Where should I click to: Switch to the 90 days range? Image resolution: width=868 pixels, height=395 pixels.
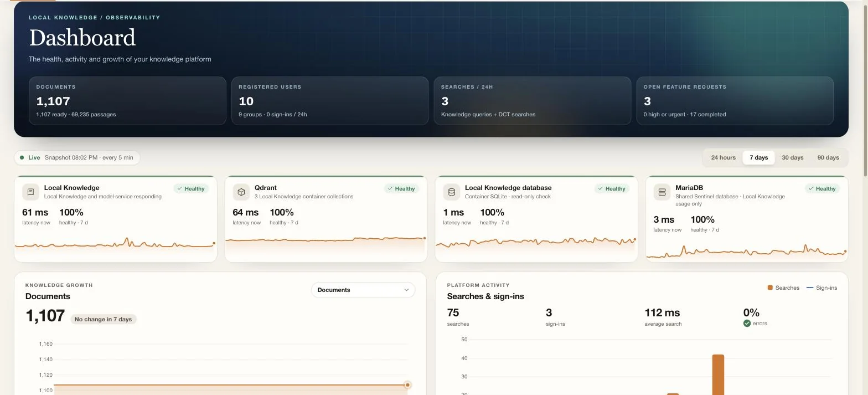pos(828,158)
